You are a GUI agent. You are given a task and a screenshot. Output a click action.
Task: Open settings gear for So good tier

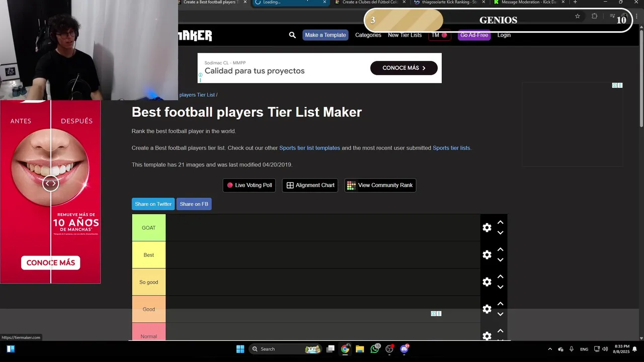(487, 282)
